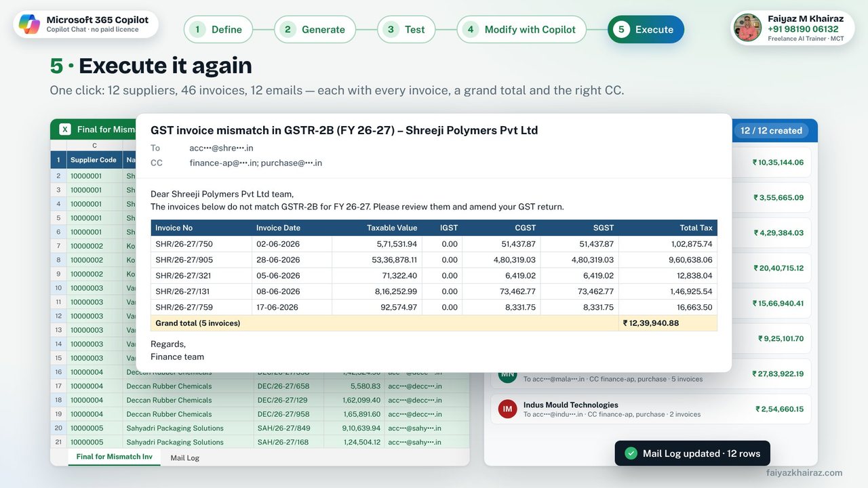868x488 pixels.
Task: Select invoice SHR/26-27/759 in the email table
Action: 184,307
